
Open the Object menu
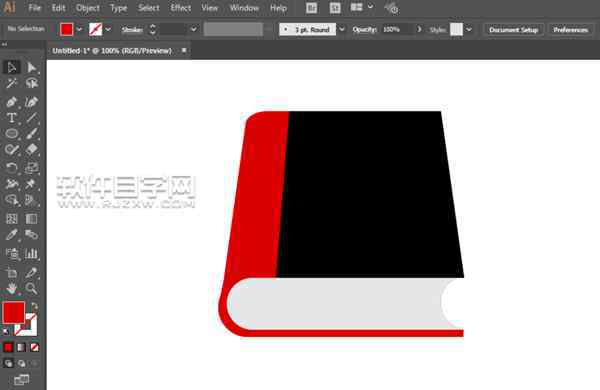(x=88, y=8)
